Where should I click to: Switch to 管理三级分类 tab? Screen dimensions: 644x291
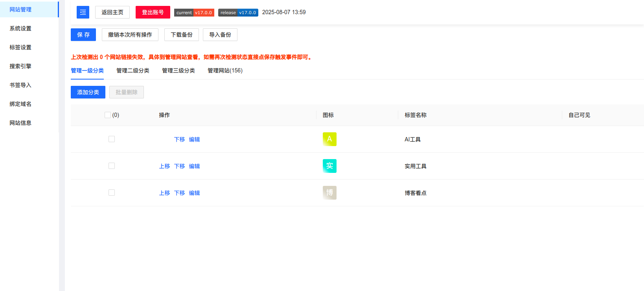pyautogui.click(x=178, y=70)
